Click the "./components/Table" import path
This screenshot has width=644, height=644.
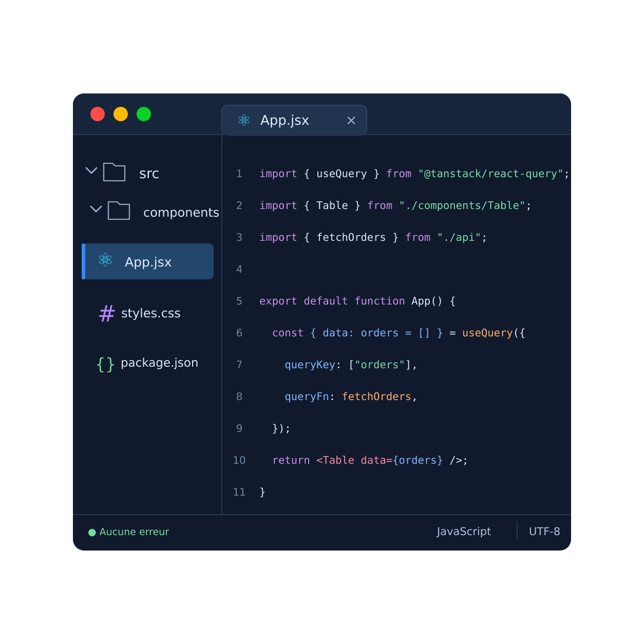(x=462, y=205)
